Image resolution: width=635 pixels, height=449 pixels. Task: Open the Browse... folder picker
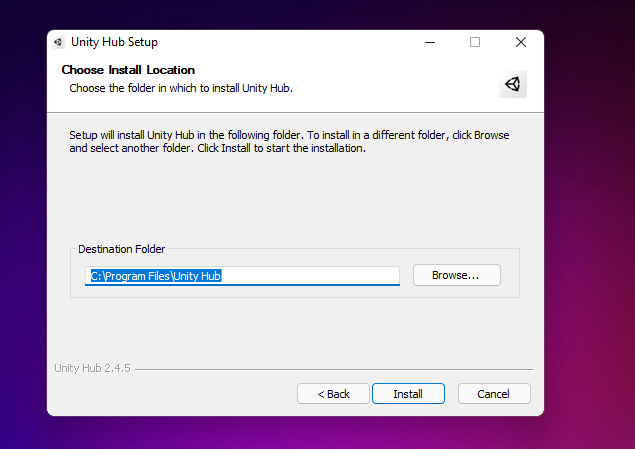[457, 275]
